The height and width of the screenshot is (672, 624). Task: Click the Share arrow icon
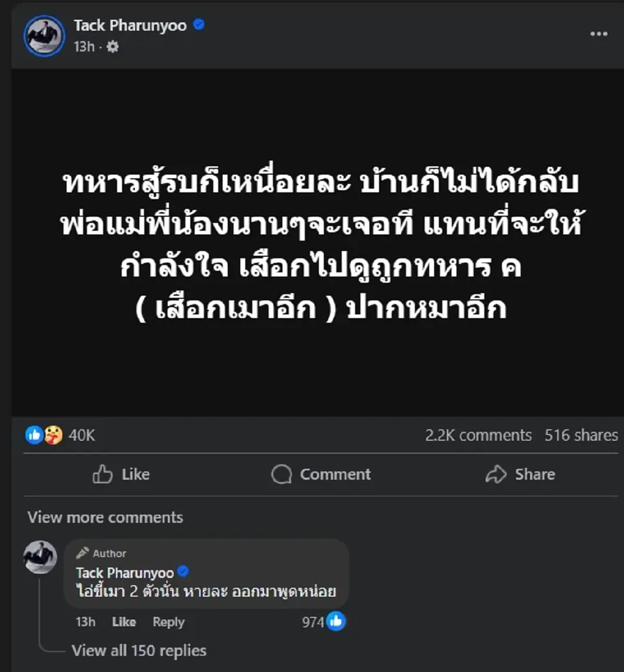(497, 474)
